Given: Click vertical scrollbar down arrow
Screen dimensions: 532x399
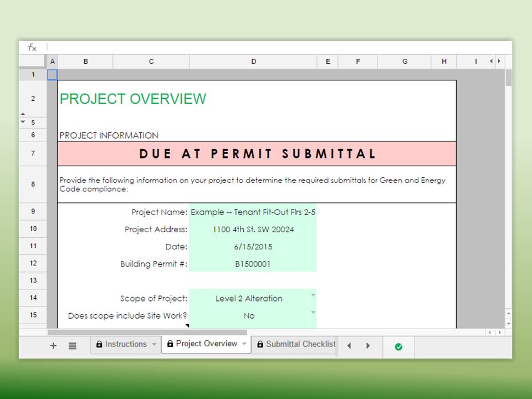Looking at the screenshot, I should coord(508,324).
